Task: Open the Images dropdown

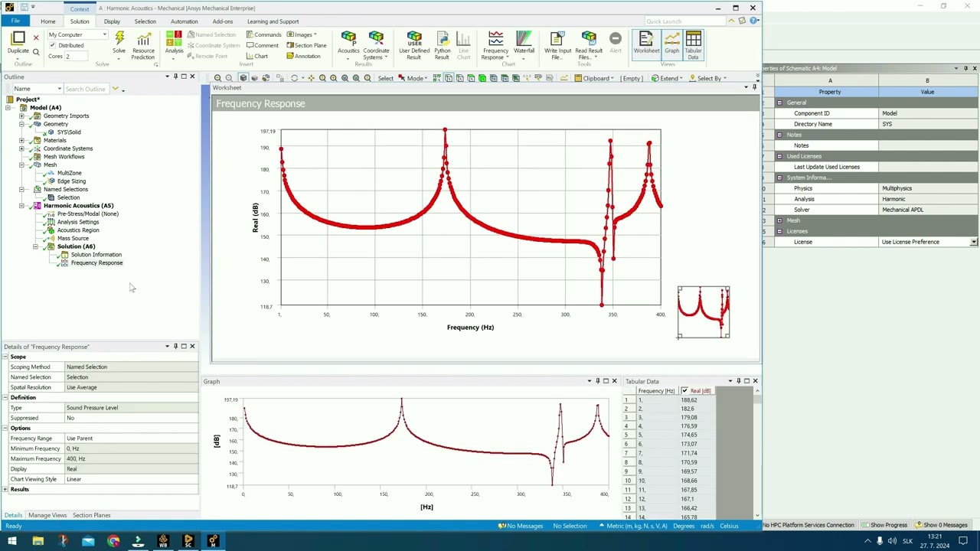Action: pyautogui.click(x=302, y=34)
